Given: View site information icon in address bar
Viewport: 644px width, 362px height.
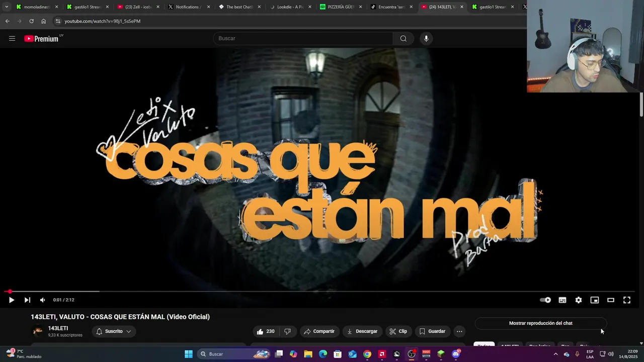Looking at the screenshot, I should (x=58, y=21).
